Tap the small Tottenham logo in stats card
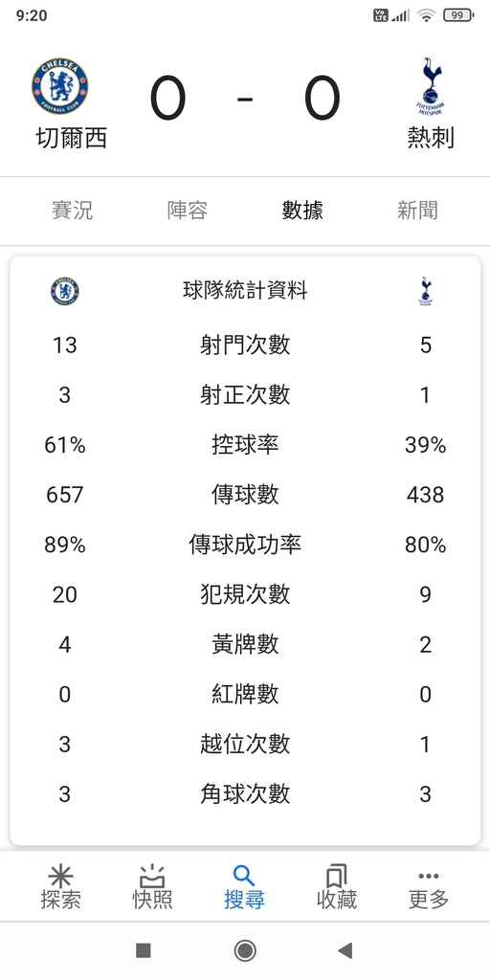Image resolution: width=490 pixels, height=980 pixels. coord(426,292)
